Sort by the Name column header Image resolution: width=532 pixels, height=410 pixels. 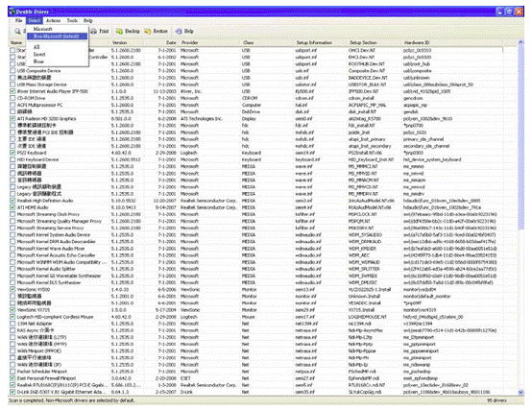[16, 43]
